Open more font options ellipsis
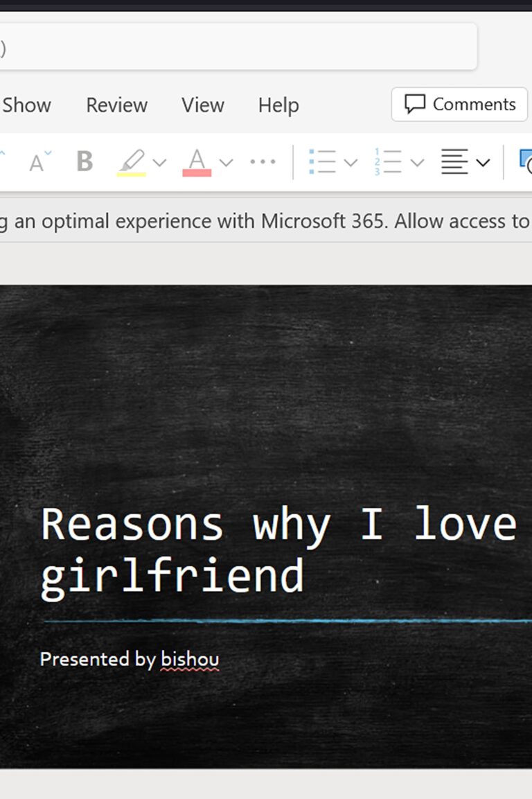Image resolution: width=532 pixels, height=799 pixels. [x=263, y=162]
